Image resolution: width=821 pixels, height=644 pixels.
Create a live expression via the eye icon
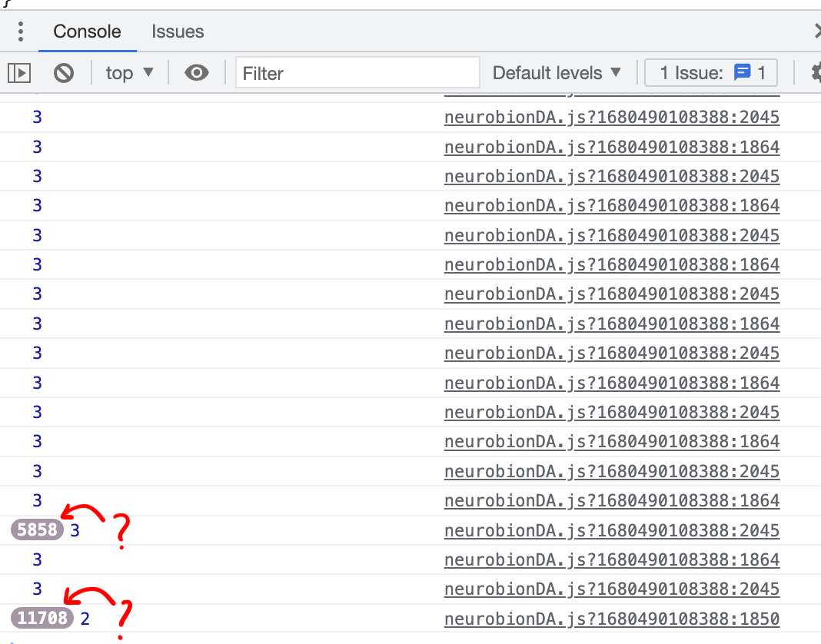197,72
